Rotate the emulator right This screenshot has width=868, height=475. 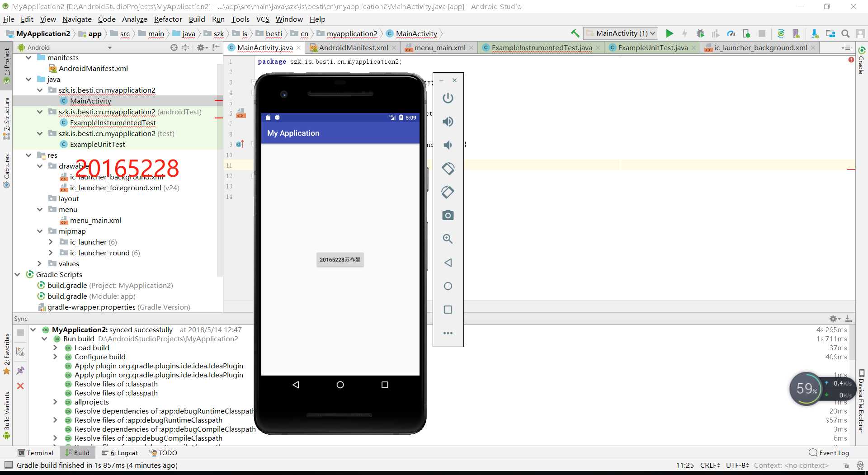(x=448, y=192)
